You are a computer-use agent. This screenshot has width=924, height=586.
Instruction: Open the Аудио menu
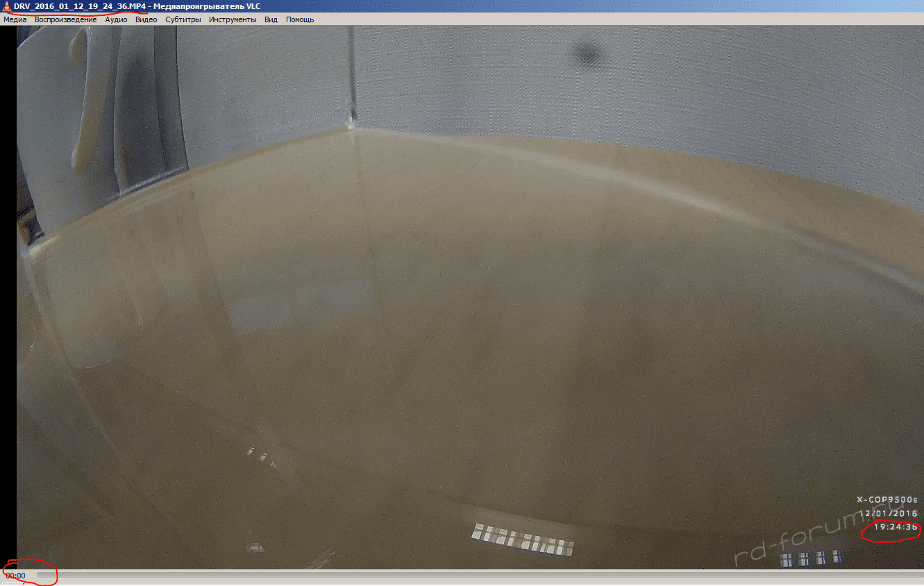116,19
